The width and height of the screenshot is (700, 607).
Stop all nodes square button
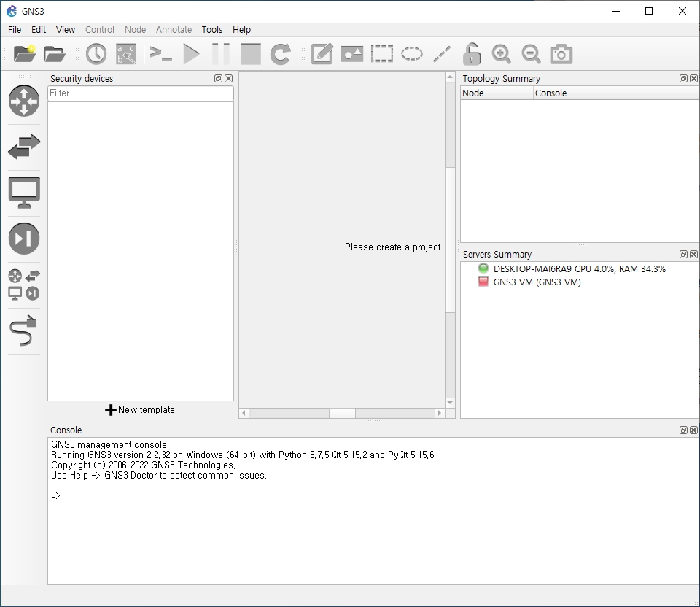(250, 54)
